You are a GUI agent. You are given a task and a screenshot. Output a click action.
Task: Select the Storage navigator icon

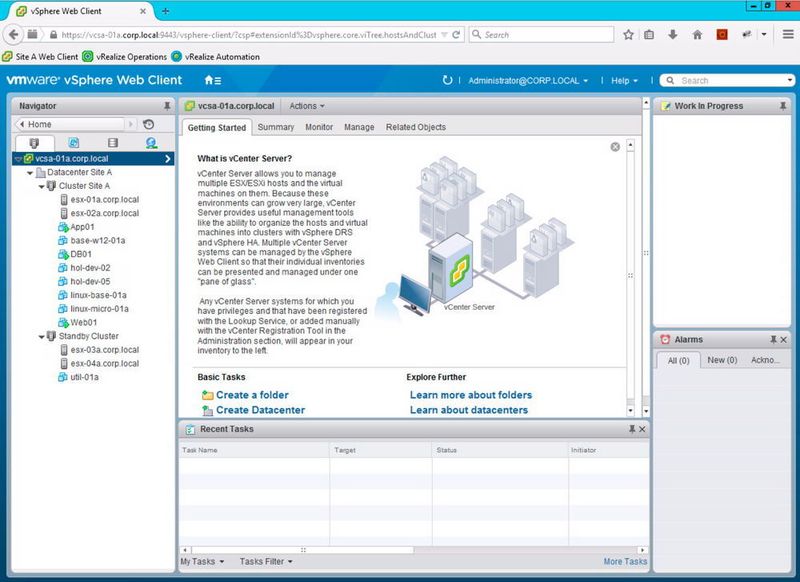pos(113,143)
